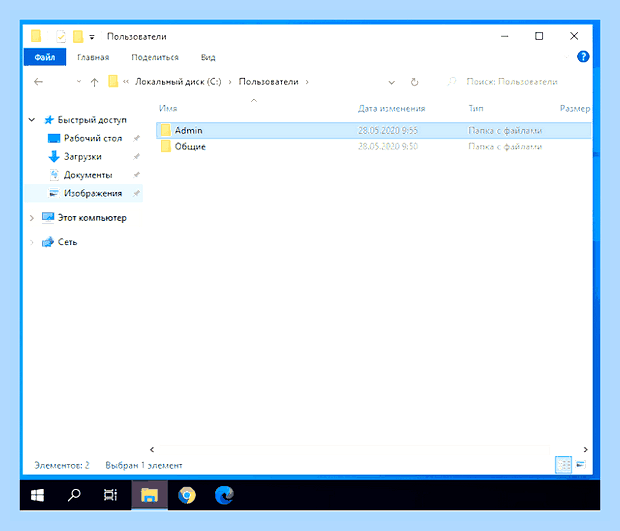This screenshot has height=531, width=620.
Task: Sort by Дата изменения column header
Action: click(x=391, y=108)
